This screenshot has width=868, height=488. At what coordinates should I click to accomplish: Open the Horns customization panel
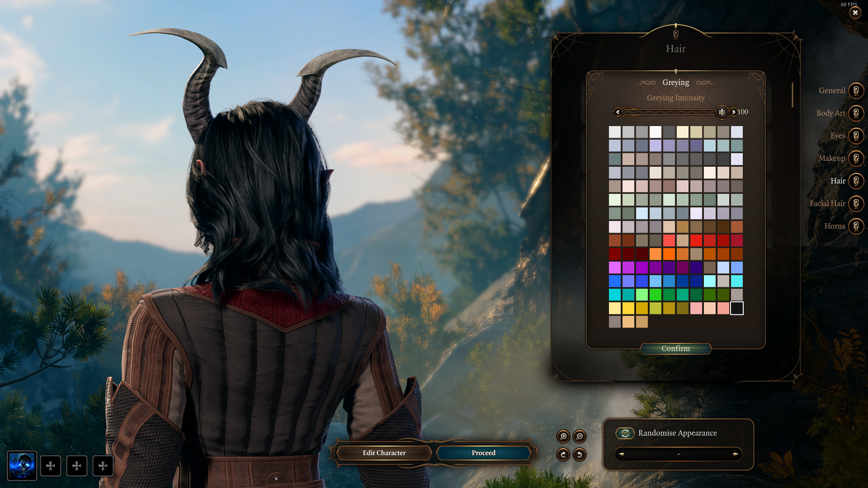[x=857, y=226]
